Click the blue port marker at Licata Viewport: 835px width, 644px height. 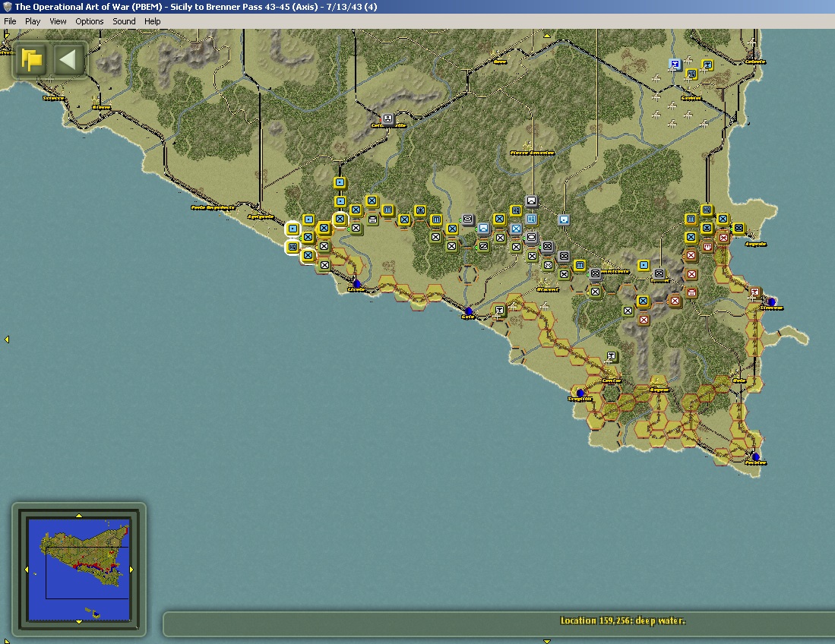pyautogui.click(x=357, y=284)
